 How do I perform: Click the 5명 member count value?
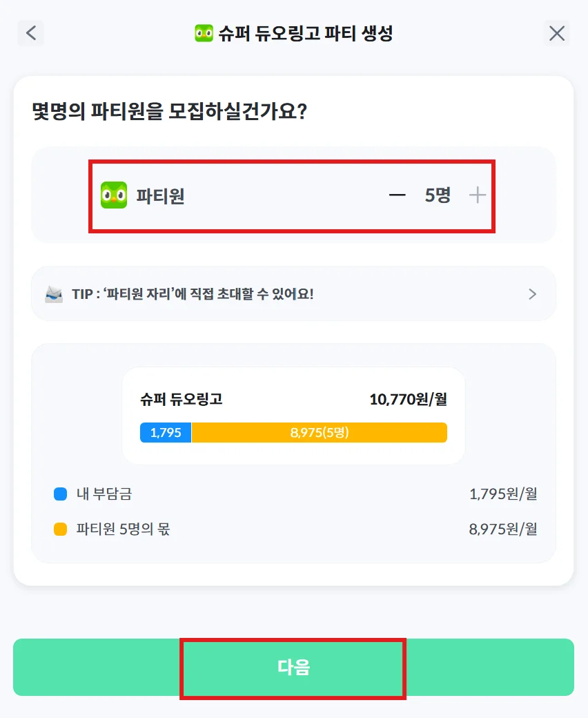click(x=438, y=195)
